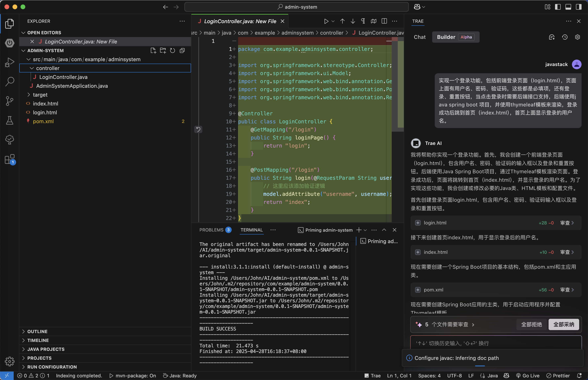This screenshot has height=380, width=588.
Task: Open the Trae settings gear icon
Action: tap(577, 37)
